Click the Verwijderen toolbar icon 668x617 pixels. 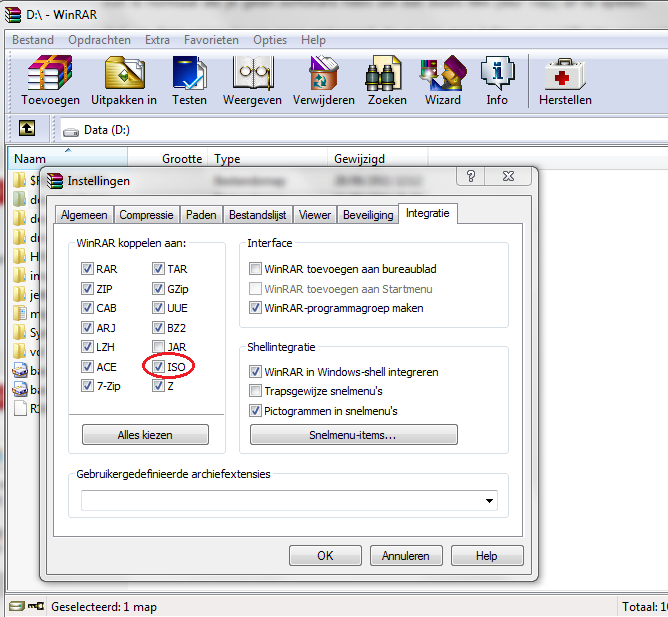324,73
